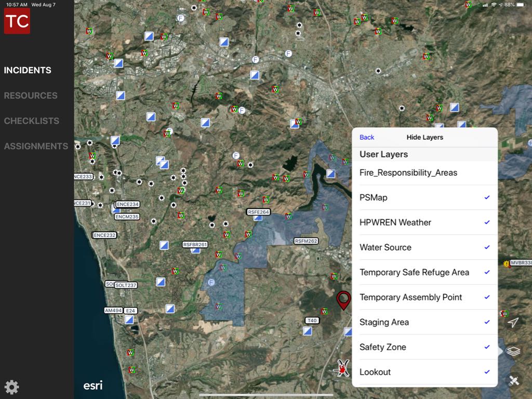Hide the Water Source layer

424,247
